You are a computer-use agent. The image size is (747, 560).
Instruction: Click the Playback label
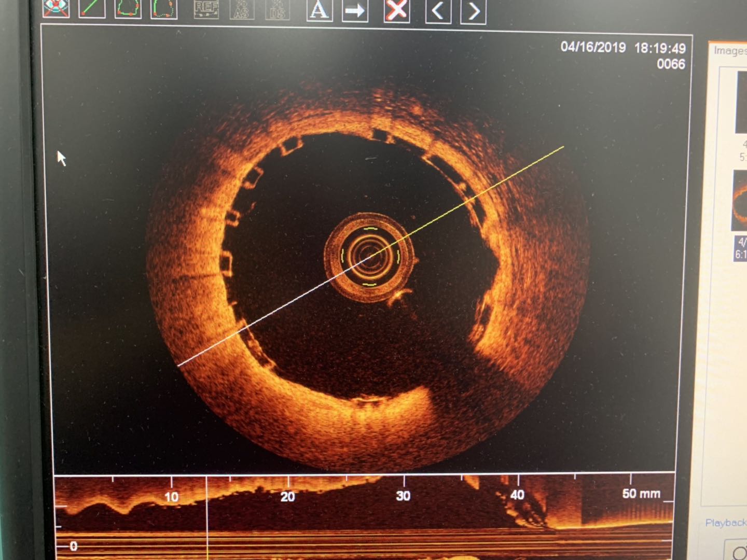pos(725,522)
